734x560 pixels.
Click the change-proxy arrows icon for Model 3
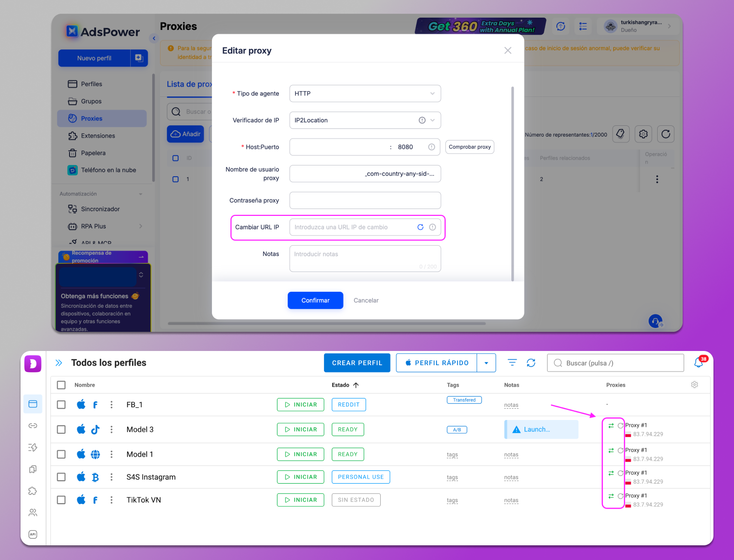pyautogui.click(x=611, y=425)
